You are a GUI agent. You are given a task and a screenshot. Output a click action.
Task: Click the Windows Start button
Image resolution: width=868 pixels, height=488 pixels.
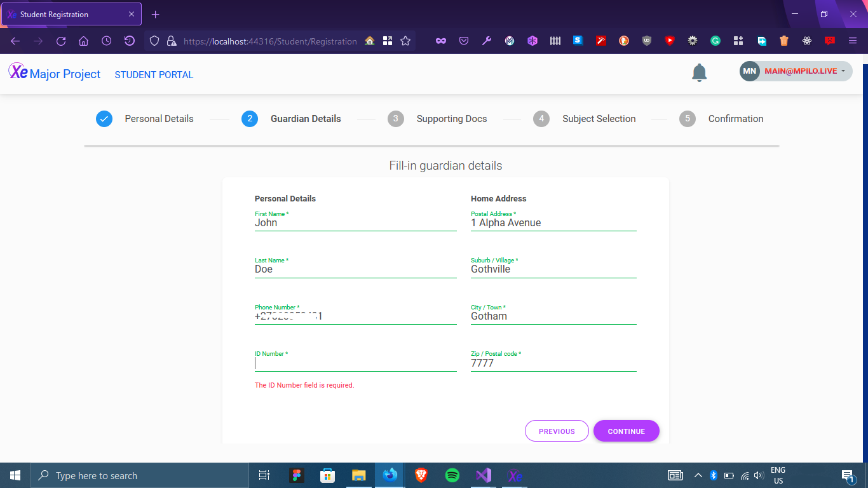tap(15, 475)
